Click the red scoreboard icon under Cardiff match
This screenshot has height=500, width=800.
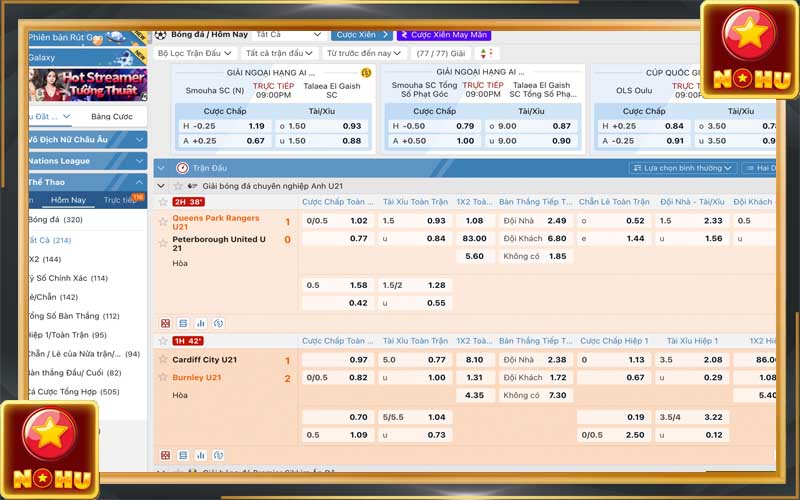[x=165, y=455]
